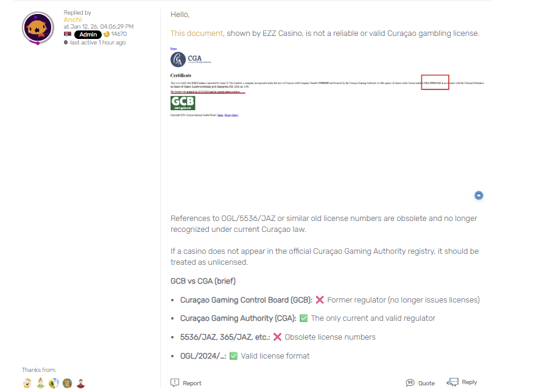Click the 'last active 1 hour ago' text

pyautogui.click(x=97, y=42)
